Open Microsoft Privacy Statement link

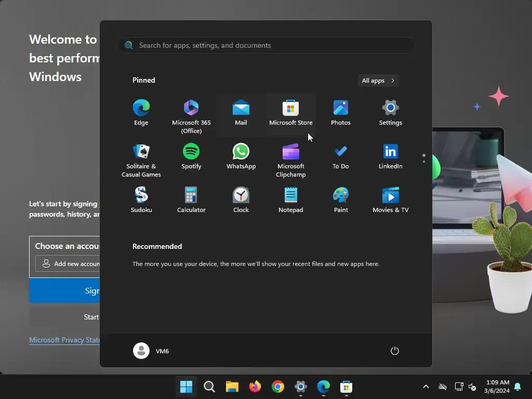(64, 340)
